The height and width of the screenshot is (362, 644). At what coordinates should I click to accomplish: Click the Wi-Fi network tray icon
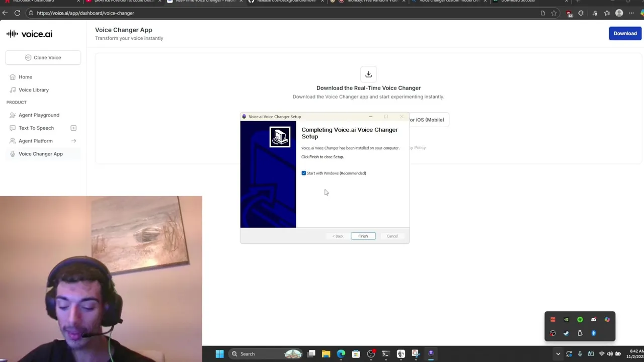601,354
